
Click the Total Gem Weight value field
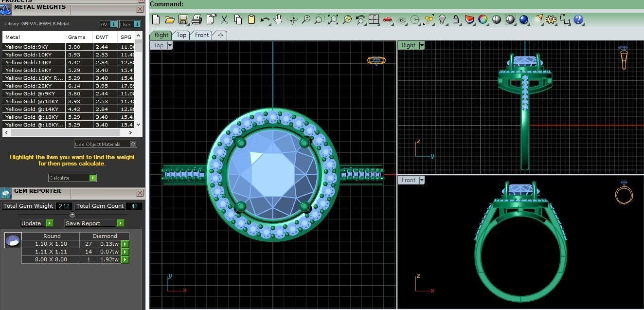tap(64, 206)
